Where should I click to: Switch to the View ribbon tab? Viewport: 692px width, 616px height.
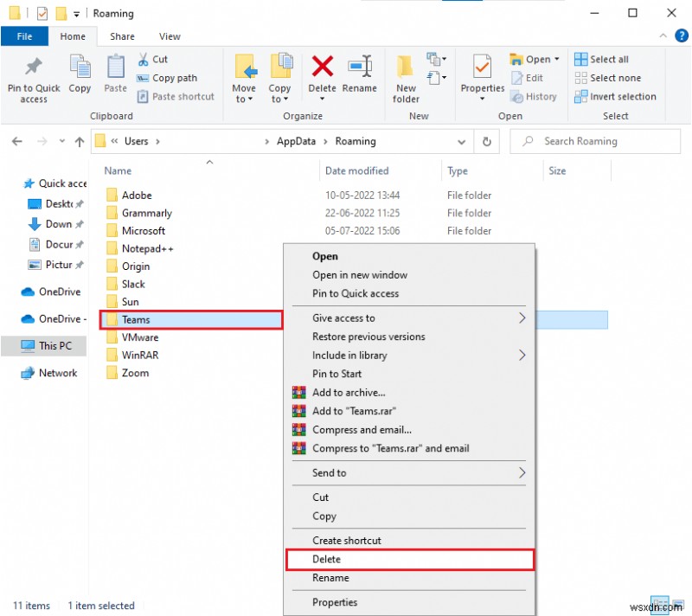pyautogui.click(x=170, y=36)
